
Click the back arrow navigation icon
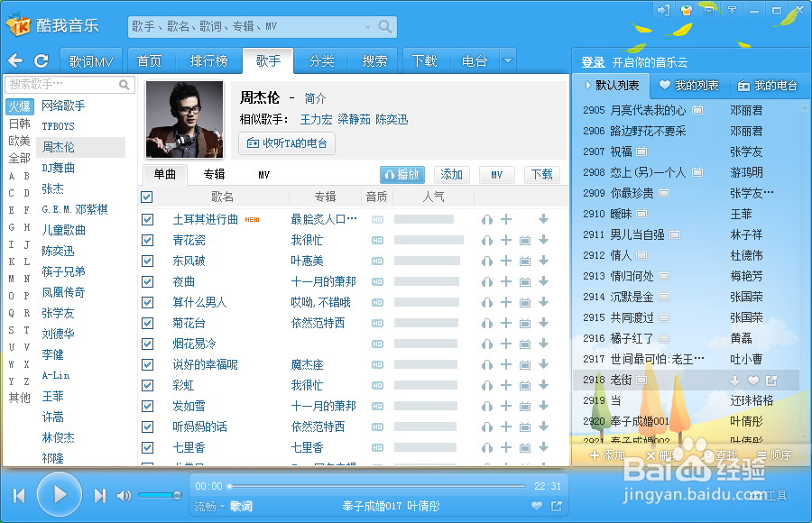pos(15,61)
